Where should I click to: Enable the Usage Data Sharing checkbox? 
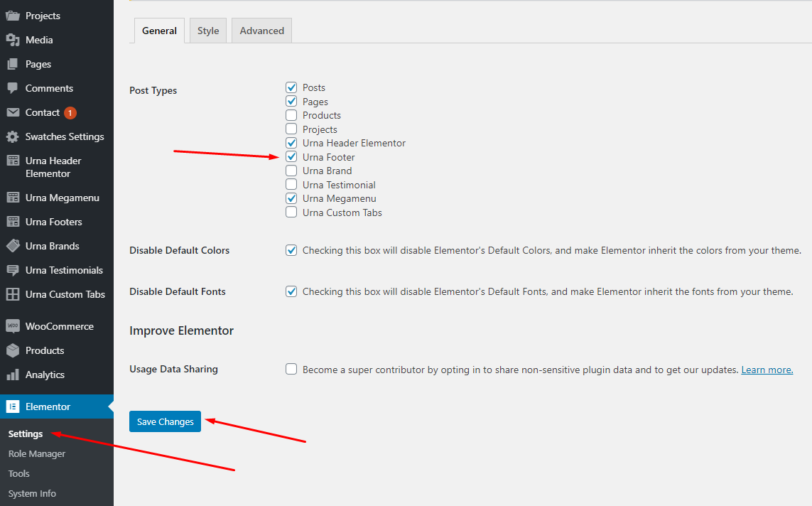tap(291, 369)
